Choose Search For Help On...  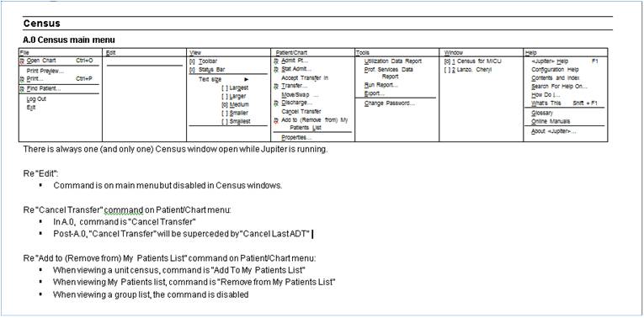(559, 87)
